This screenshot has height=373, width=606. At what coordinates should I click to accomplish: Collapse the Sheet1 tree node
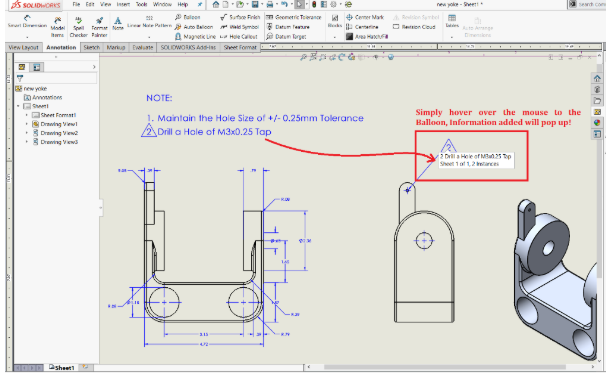(x=18, y=106)
